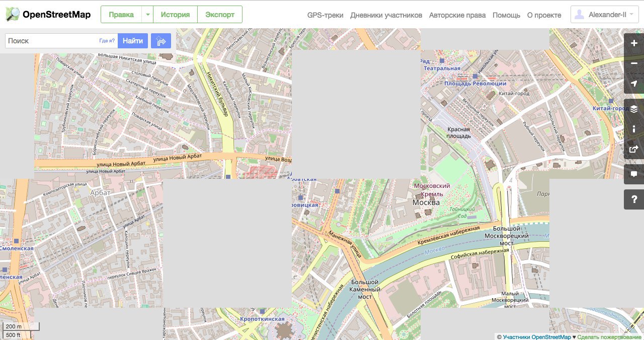Click the Москва city label

[x=426, y=202]
